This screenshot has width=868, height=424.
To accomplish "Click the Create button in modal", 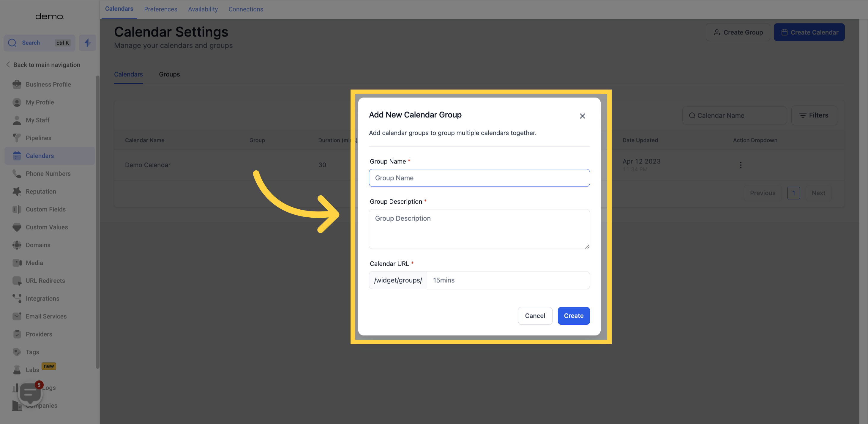I will pyautogui.click(x=574, y=315).
